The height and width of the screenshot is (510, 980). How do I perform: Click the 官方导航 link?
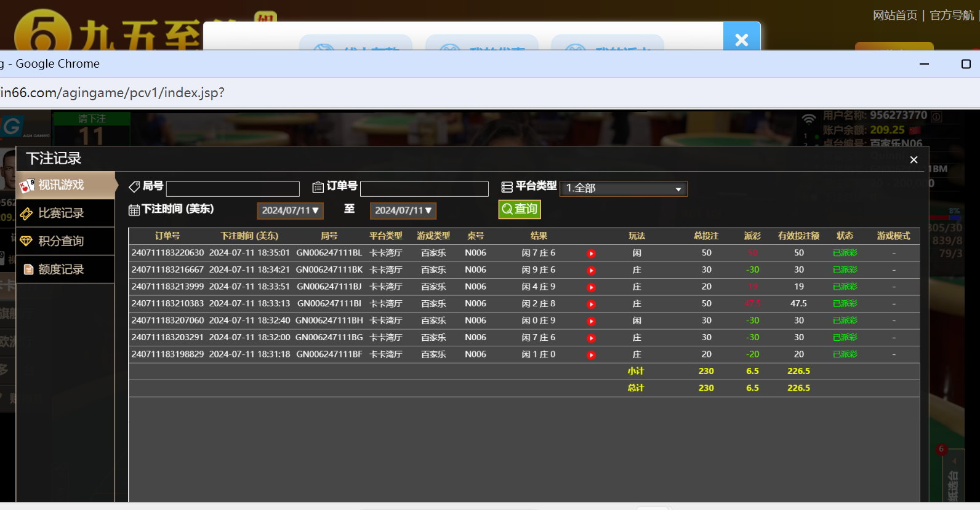pyautogui.click(x=951, y=15)
